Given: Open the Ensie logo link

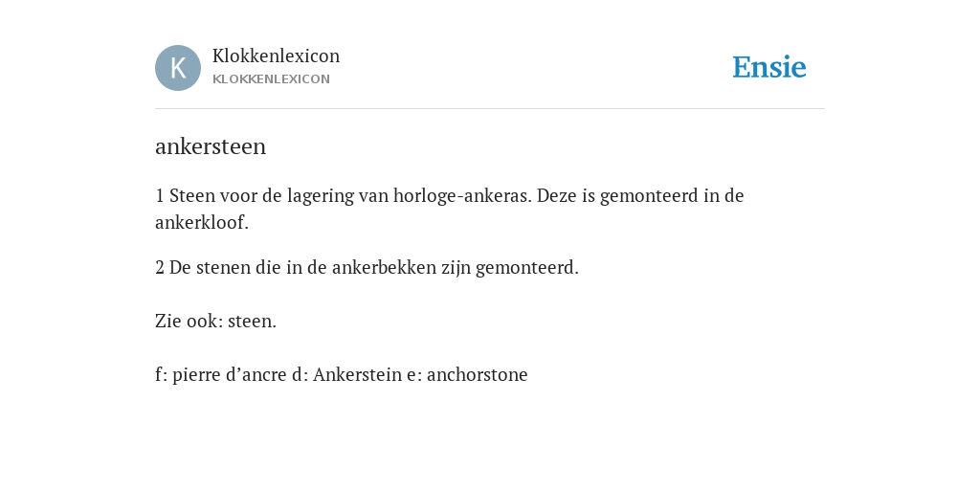Looking at the screenshot, I should [x=769, y=68].
